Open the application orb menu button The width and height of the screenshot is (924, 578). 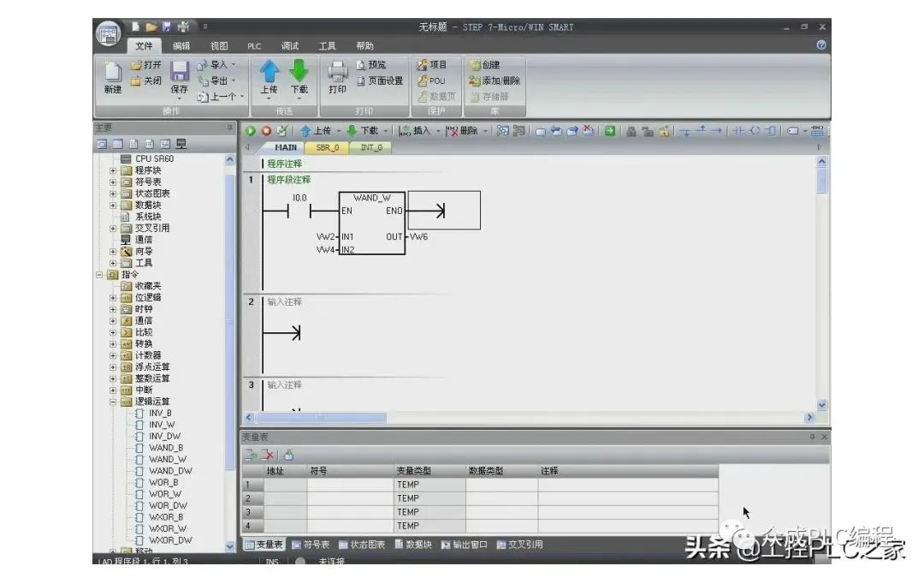coord(109,34)
